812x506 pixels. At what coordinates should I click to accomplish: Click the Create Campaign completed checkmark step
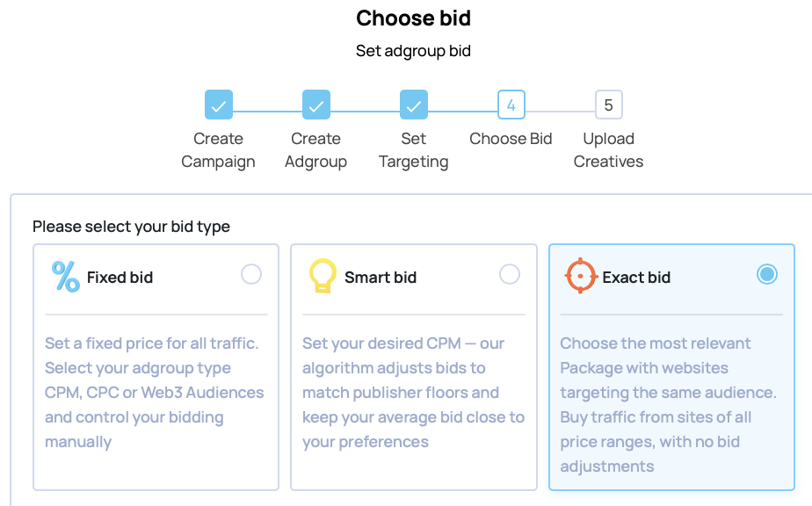point(219,105)
